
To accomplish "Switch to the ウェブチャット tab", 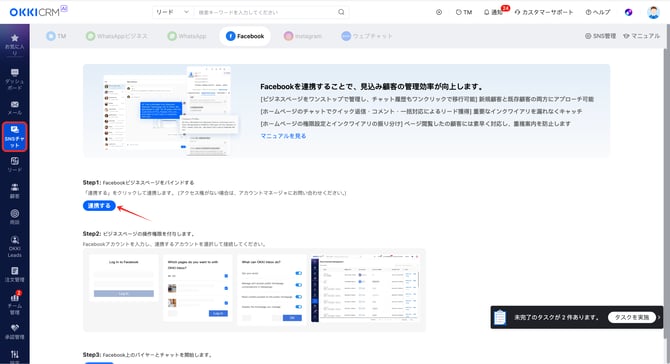I will pyautogui.click(x=367, y=36).
